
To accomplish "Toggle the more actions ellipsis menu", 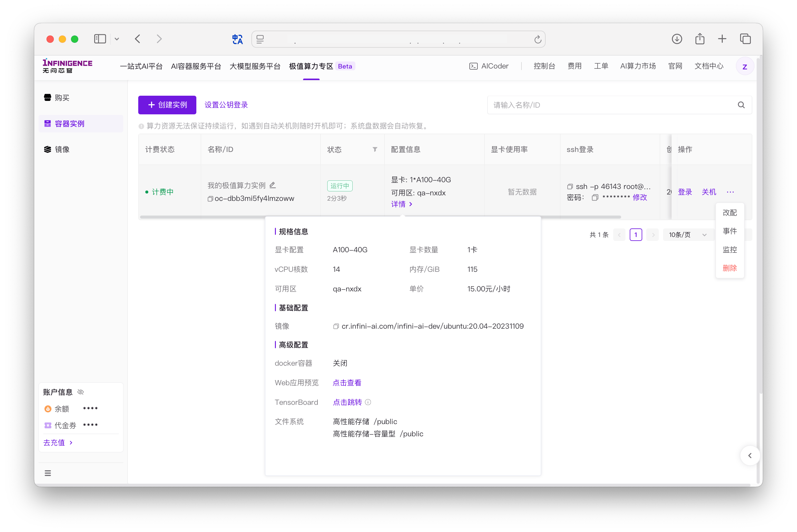I will 730,192.
